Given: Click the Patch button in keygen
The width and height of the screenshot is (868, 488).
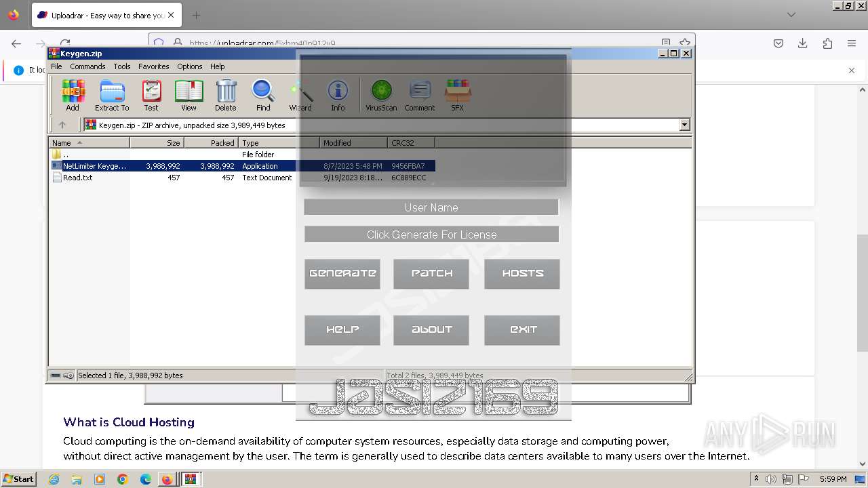Looking at the screenshot, I should [x=431, y=274].
